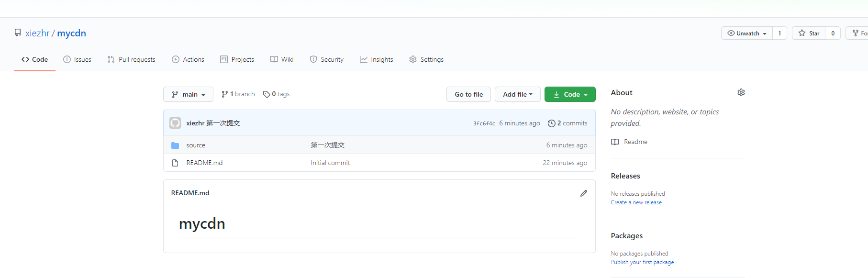Go to the Actions tab
This screenshot has width=868, height=278.
[188, 59]
